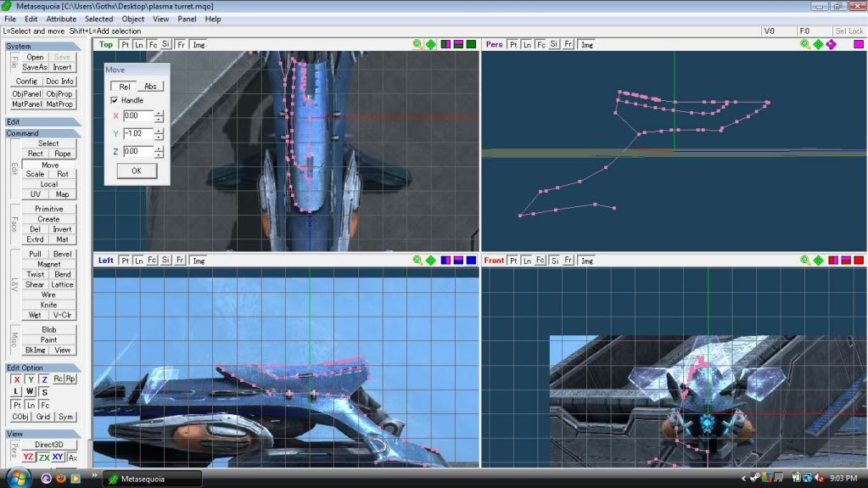
Task: Decrease the Y value with the spinner down arrow
Action: (x=159, y=137)
